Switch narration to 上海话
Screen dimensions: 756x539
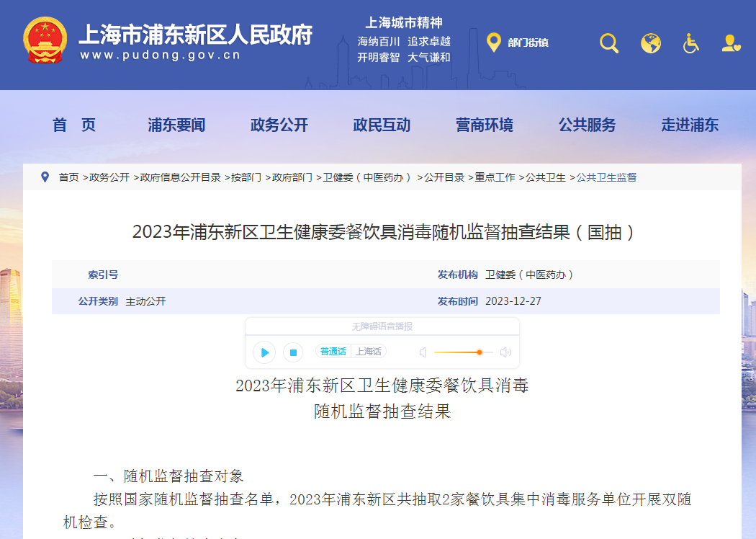369,352
